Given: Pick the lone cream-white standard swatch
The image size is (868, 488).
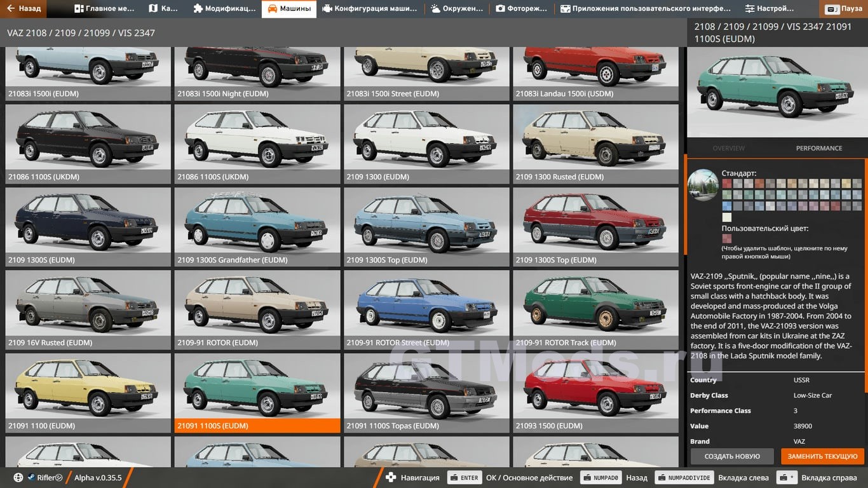Looking at the screenshot, I should click(x=727, y=217).
